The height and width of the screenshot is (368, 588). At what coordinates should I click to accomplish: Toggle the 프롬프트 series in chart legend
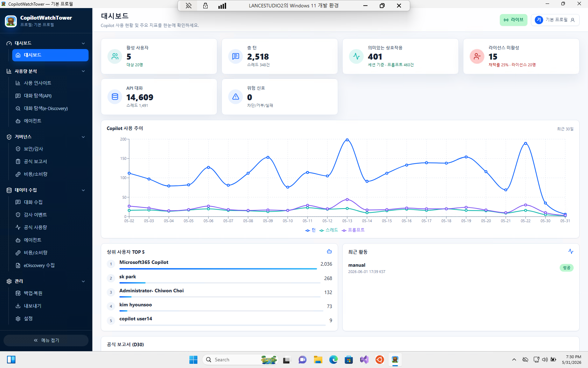pyautogui.click(x=353, y=230)
